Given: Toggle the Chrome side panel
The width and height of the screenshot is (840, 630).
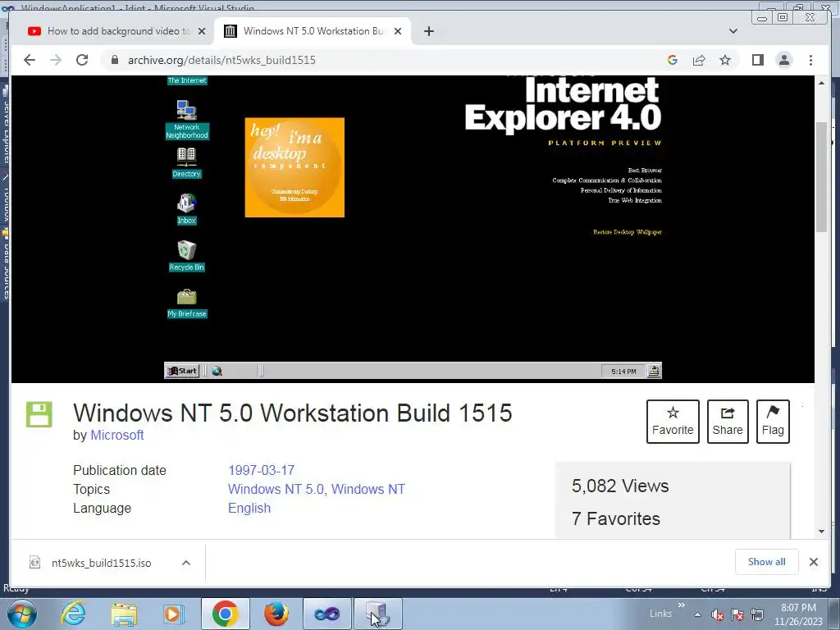Looking at the screenshot, I should 757,60.
